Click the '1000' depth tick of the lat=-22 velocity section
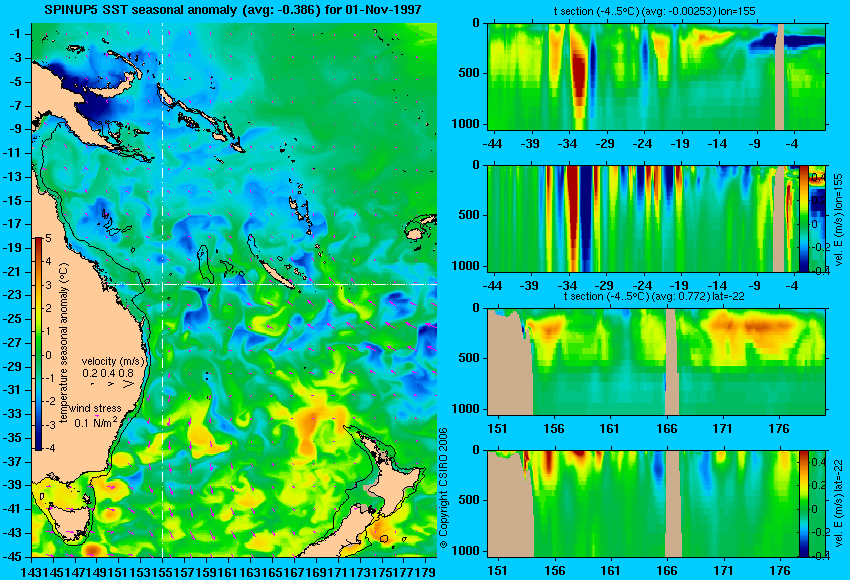The image size is (850, 580). coord(466,551)
